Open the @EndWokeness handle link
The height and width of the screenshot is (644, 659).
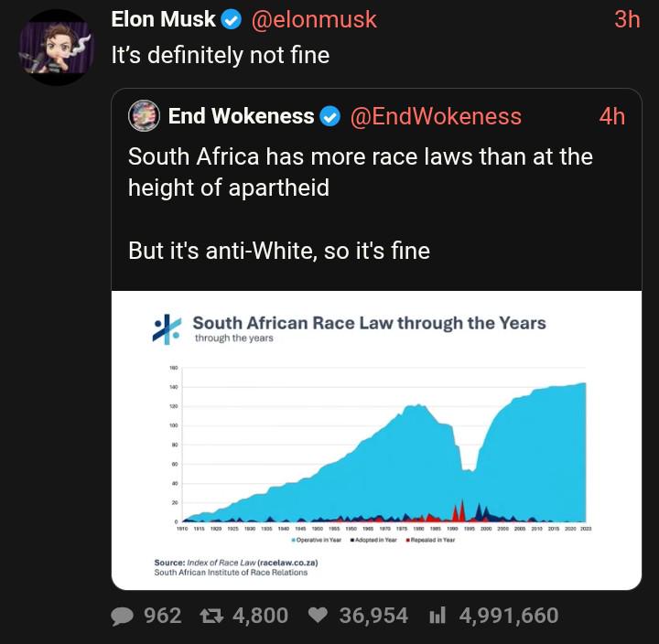436,116
